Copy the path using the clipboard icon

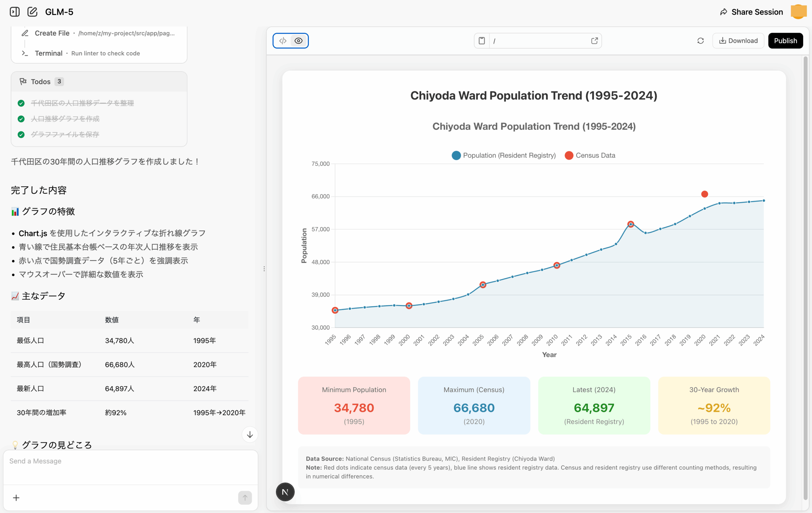(481, 41)
